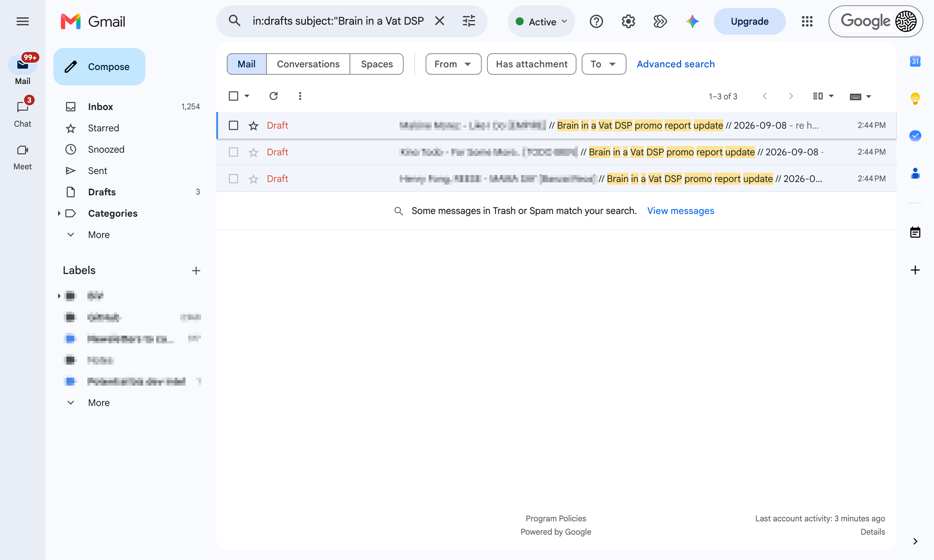Clear the search query with X

[x=439, y=21]
